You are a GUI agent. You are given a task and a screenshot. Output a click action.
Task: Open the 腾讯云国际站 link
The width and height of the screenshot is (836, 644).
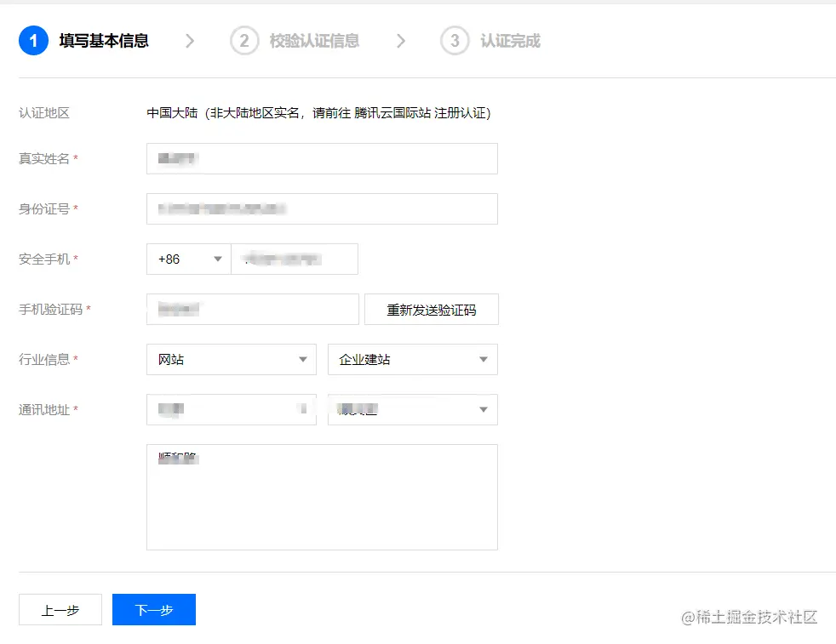(x=392, y=113)
